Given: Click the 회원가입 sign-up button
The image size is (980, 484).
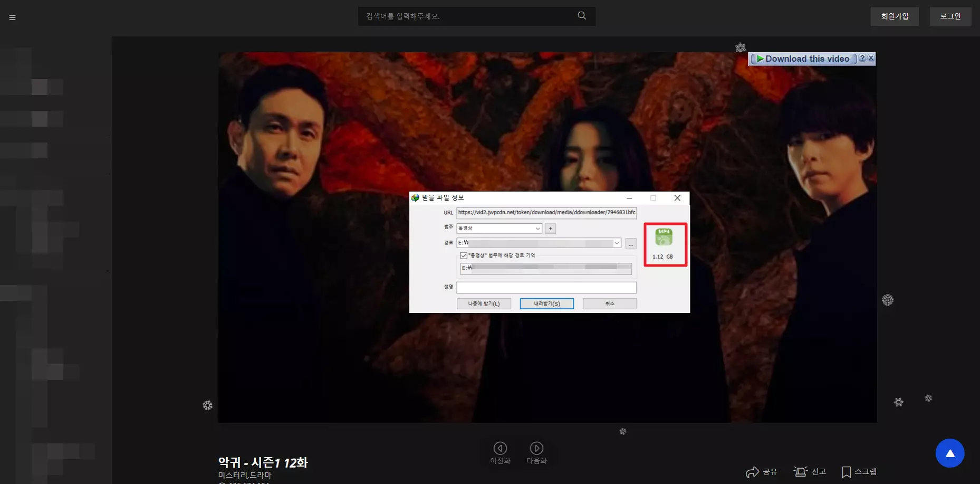Looking at the screenshot, I should click(x=895, y=16).
